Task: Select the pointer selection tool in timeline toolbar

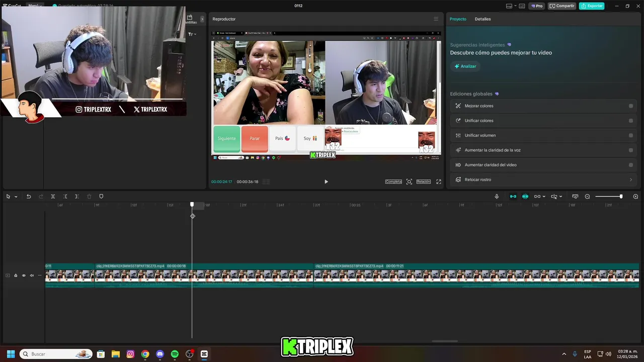Action: 8,197
